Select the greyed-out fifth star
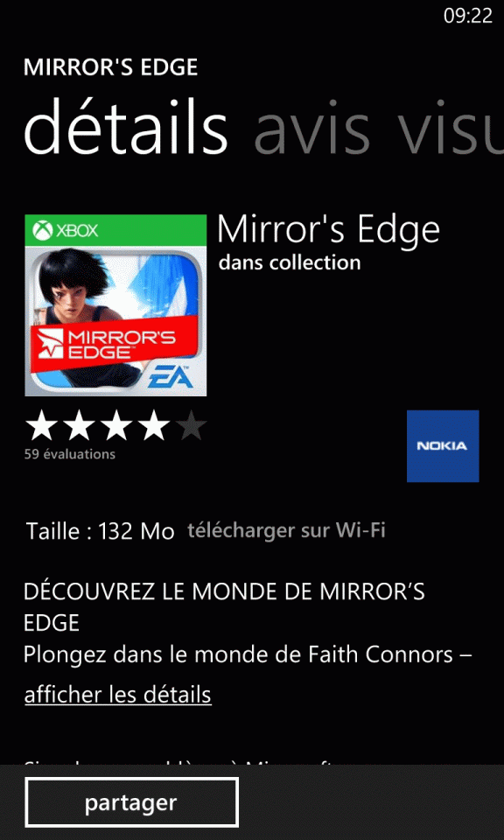Viewport: 504px width, 840px height. [x=190, y=427]
